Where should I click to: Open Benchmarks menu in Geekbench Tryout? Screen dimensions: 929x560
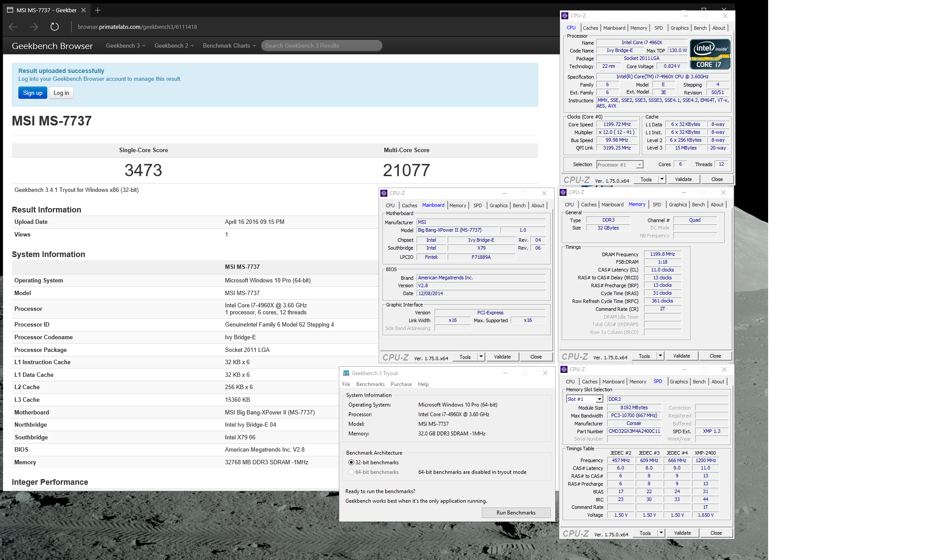[370, 384]
